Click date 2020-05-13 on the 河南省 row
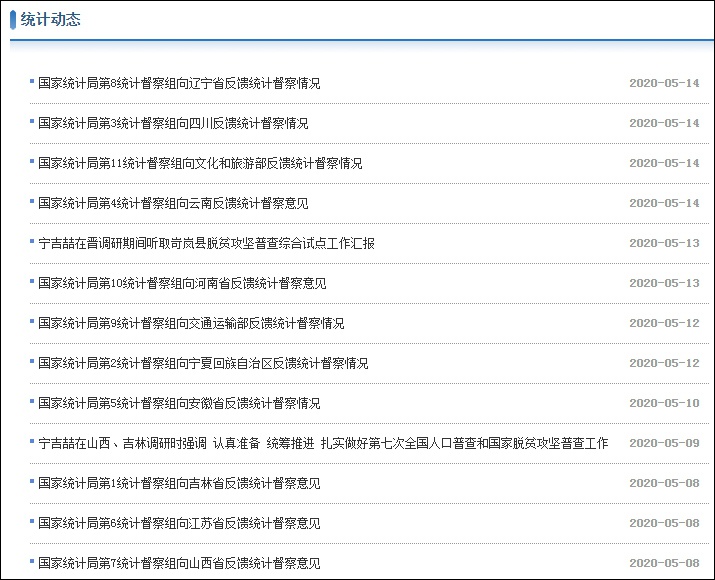 664,283
